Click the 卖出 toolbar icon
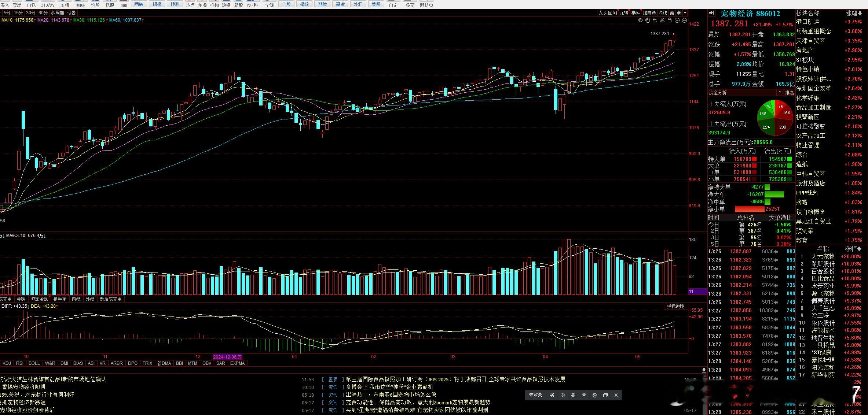This screenshot has height=415, width=868. click(17, 4)
